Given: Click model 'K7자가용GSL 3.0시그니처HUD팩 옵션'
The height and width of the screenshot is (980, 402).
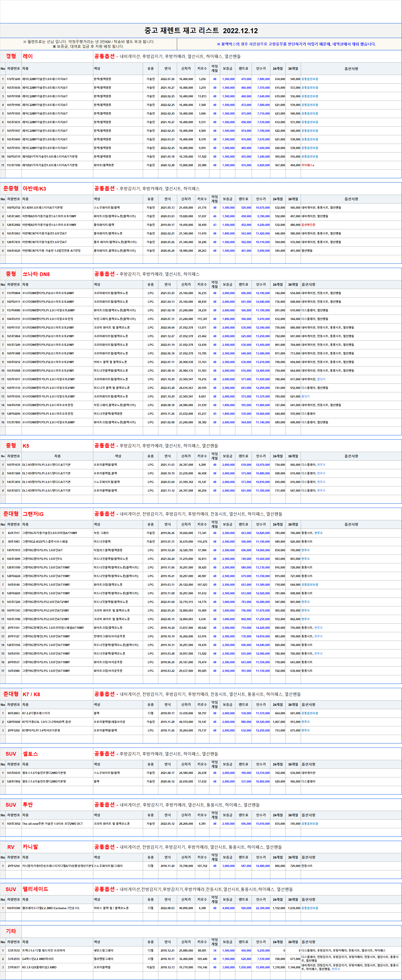Looking at the screenshot, I should 47,722.
